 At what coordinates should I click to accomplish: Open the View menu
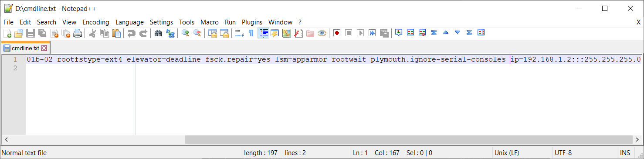point(69,22)
